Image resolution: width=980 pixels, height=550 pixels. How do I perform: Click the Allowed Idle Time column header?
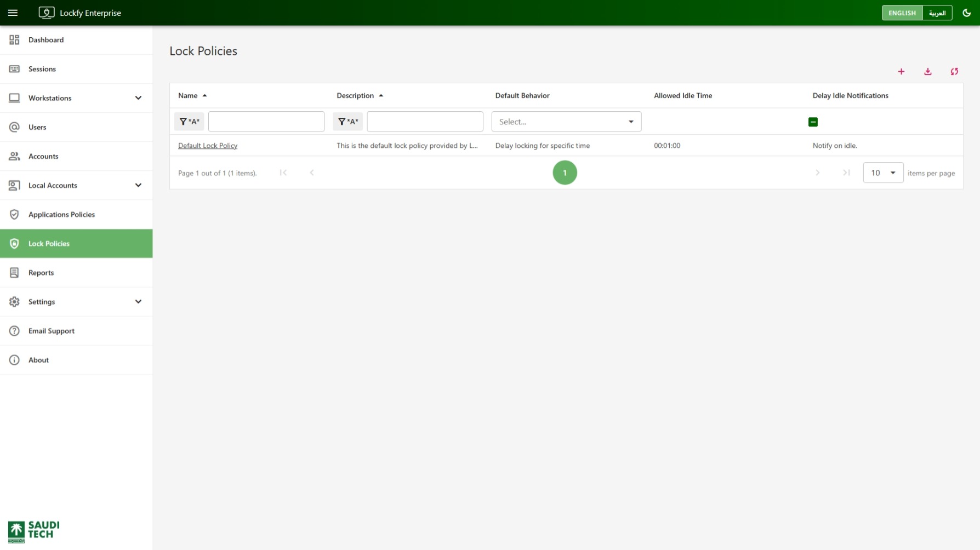point(683,95)
